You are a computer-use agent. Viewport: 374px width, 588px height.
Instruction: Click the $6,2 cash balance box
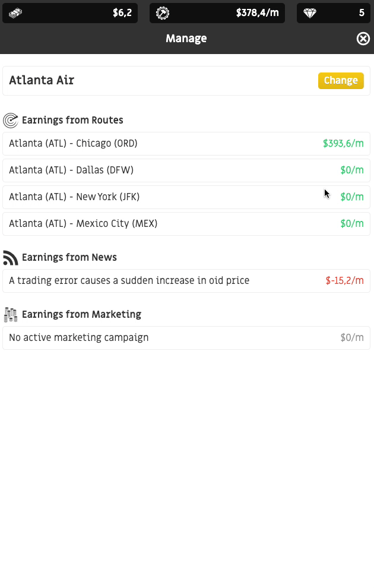pos(70,13)
